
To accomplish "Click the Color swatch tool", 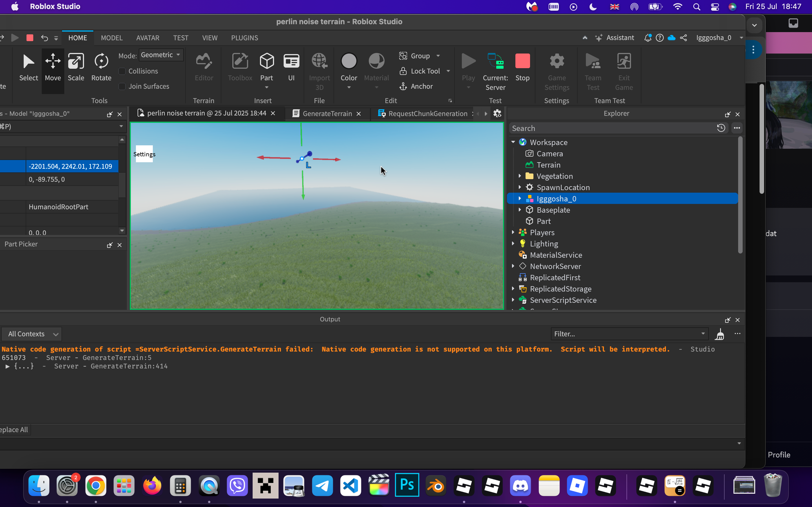I will click(348, 62).
